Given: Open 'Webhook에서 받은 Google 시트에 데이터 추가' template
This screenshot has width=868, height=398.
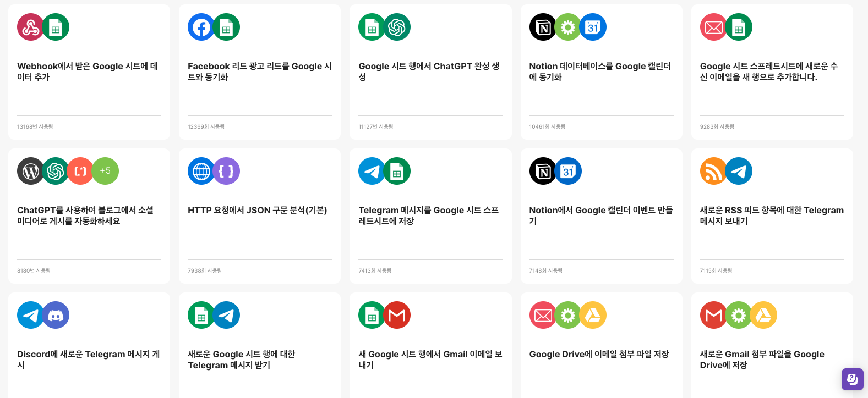Looking at the screenshot, I should point(88,71).
